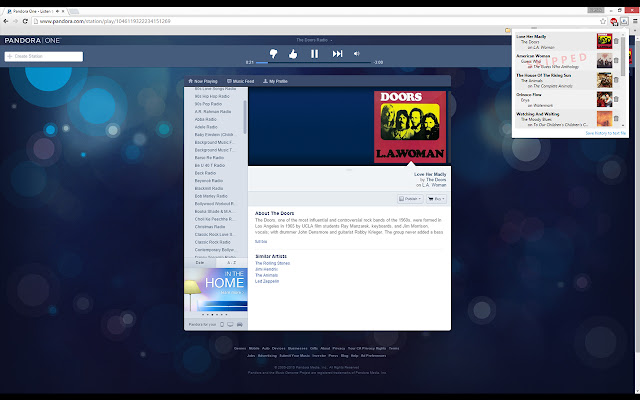Switch to the Music Feed tab

(x=237, y=80)
